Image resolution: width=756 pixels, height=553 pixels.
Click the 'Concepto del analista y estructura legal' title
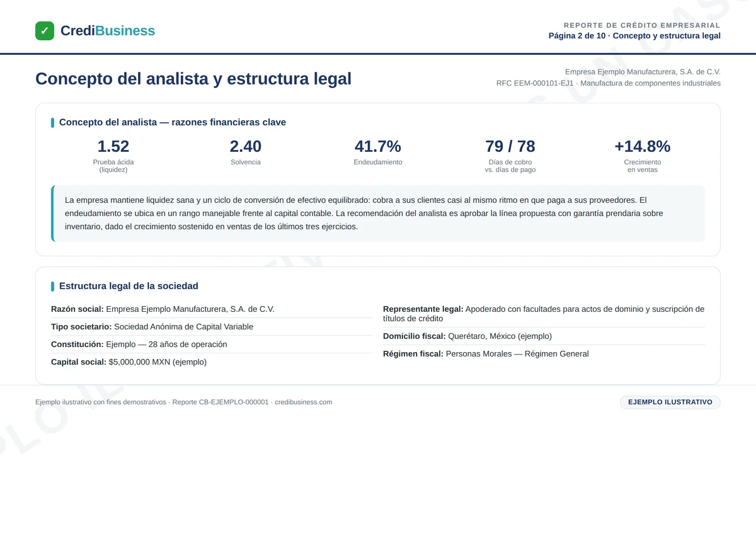click(193, 79)
